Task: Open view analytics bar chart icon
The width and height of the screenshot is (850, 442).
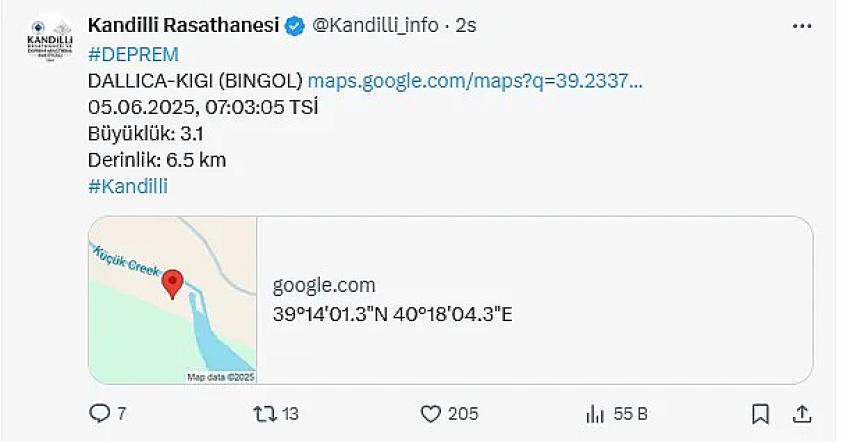Action: [x=595, y=413]
